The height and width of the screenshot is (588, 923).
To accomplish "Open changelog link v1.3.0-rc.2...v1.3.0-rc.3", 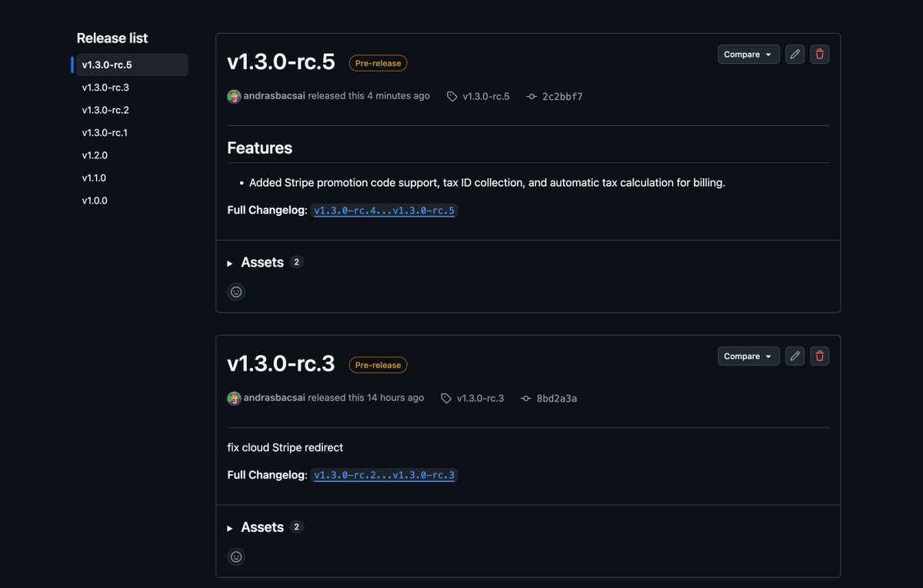I will pos(385,475).
